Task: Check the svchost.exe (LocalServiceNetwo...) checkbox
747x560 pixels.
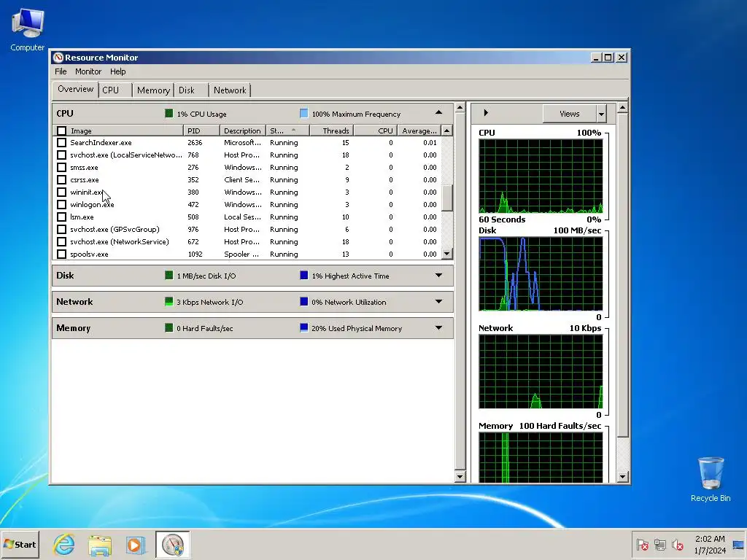Action: [x=61, y=155]
